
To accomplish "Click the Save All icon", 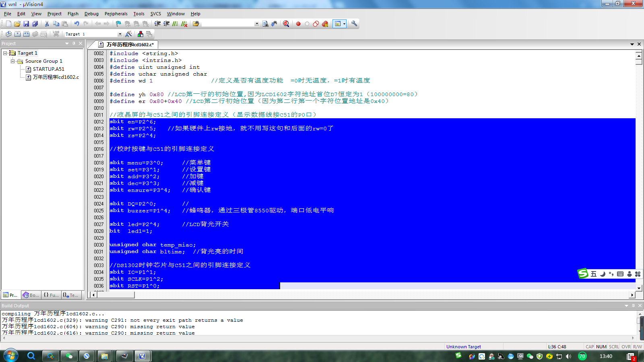I will (x=35, y=24).
